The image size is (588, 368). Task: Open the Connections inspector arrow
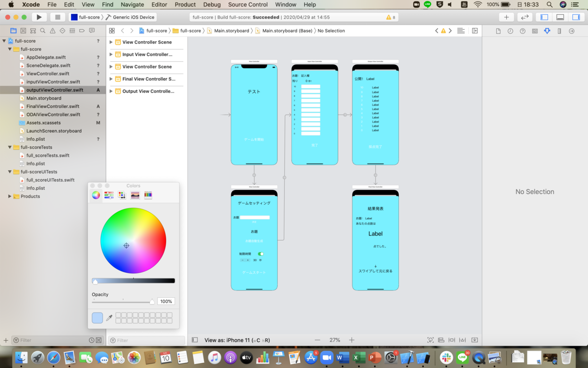571,31
